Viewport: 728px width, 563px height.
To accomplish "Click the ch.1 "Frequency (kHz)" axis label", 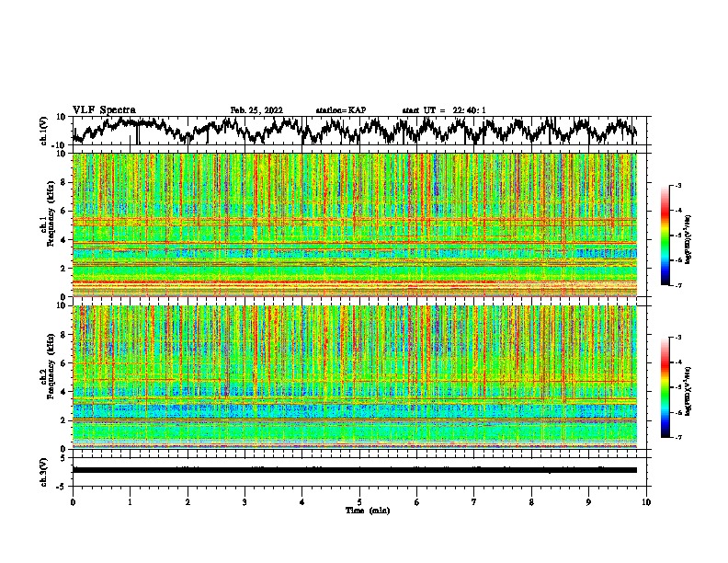I will [50, 213].
